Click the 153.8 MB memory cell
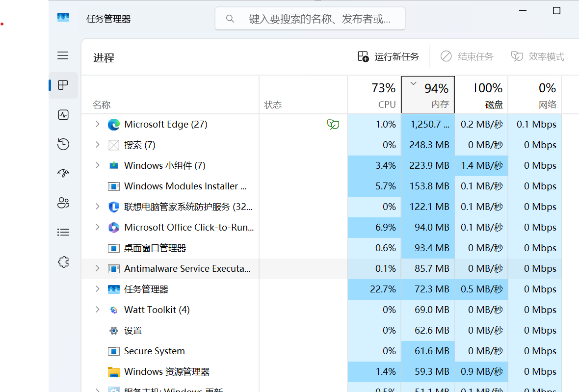The image size is (579, 392). (x=428, y=186)
